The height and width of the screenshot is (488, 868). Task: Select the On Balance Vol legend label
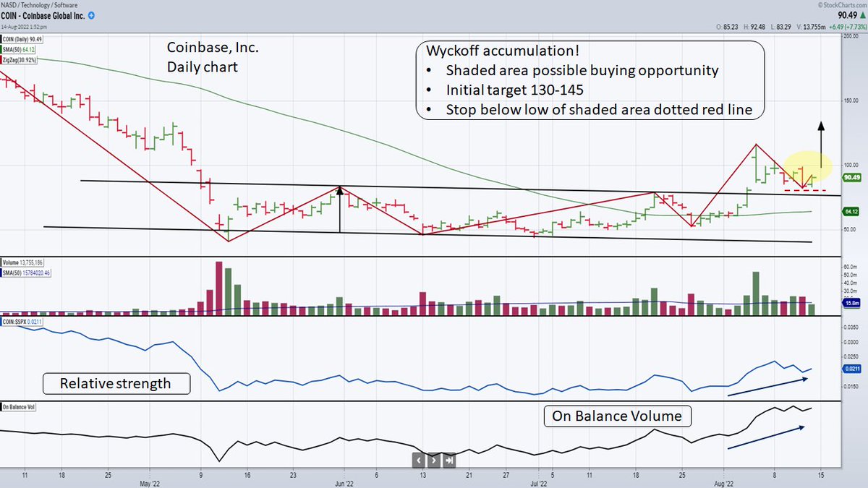click(x=17, y=408)
